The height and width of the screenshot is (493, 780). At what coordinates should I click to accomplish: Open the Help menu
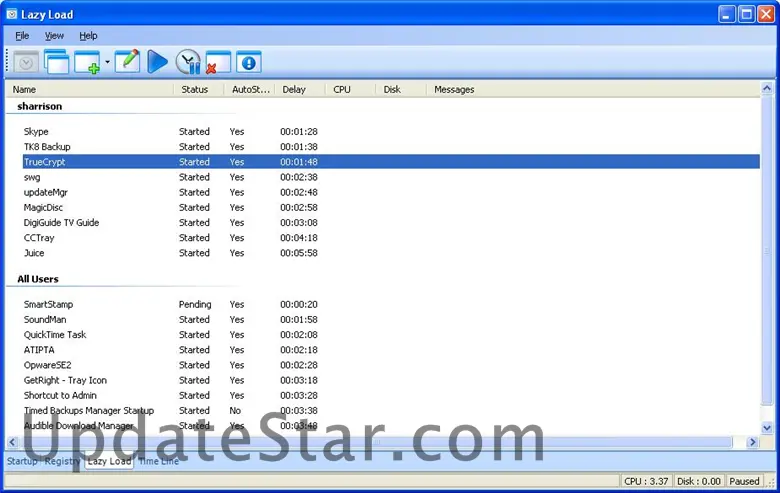88,36
